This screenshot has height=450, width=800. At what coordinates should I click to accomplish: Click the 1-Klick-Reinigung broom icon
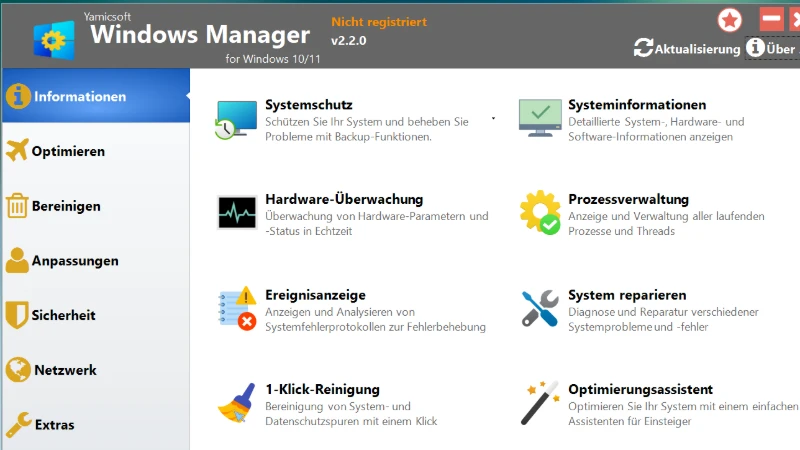tap(237, 403)
